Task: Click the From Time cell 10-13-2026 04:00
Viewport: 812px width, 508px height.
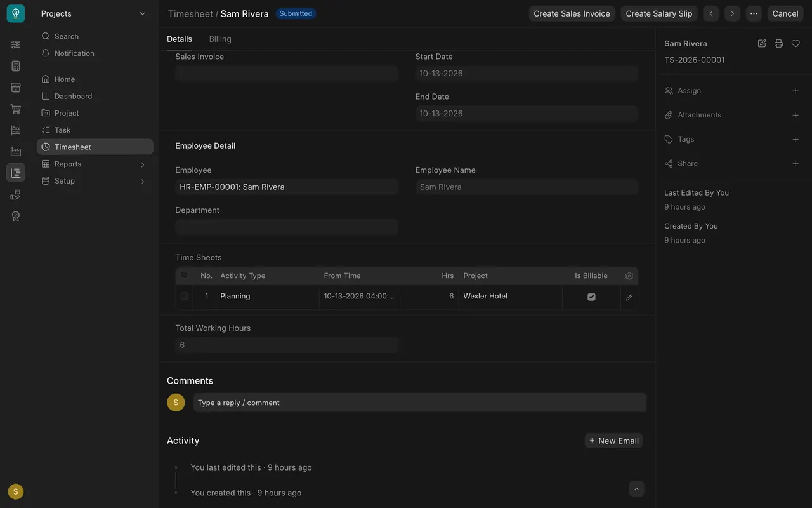Action: point(360,297)
